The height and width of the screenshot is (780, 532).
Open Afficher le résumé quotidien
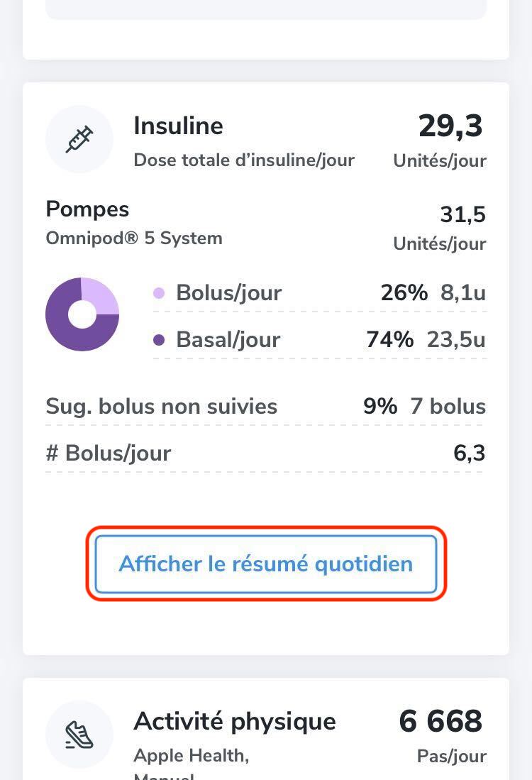[x=266, y=564]
